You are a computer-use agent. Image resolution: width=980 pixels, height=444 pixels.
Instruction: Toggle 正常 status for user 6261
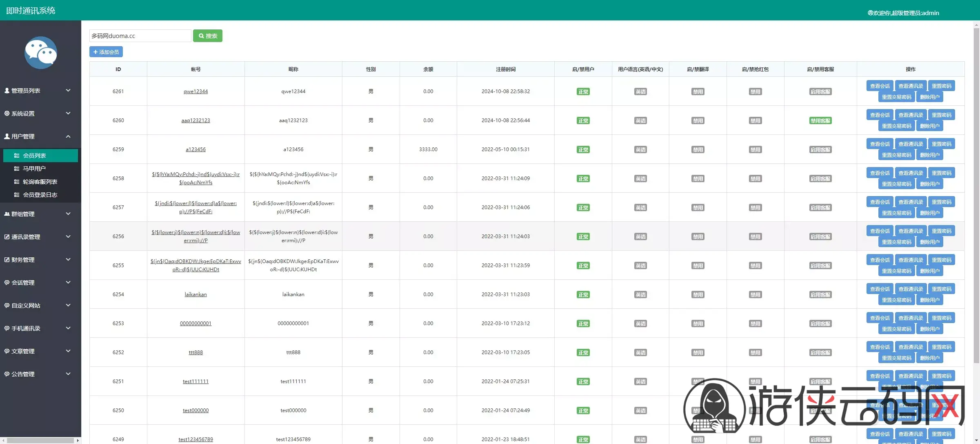[x=583, y=91]
